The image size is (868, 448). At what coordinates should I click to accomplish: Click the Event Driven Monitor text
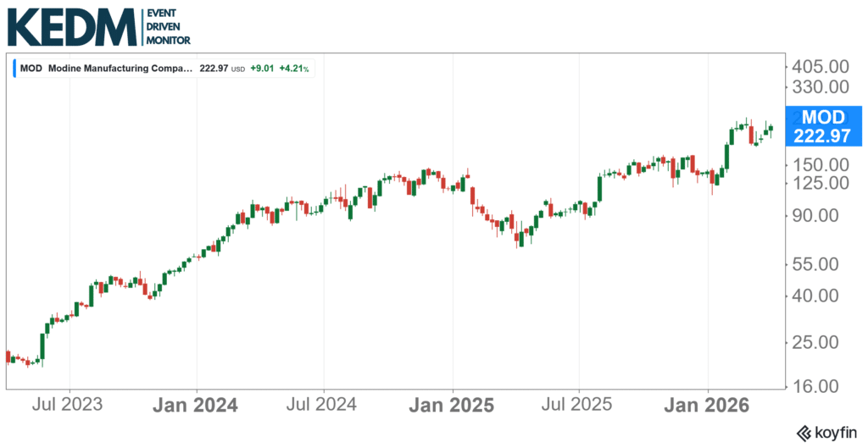click(168, 27)
